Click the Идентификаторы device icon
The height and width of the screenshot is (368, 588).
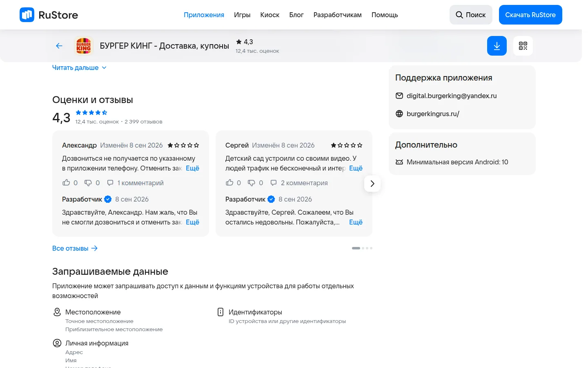(220, 312)
